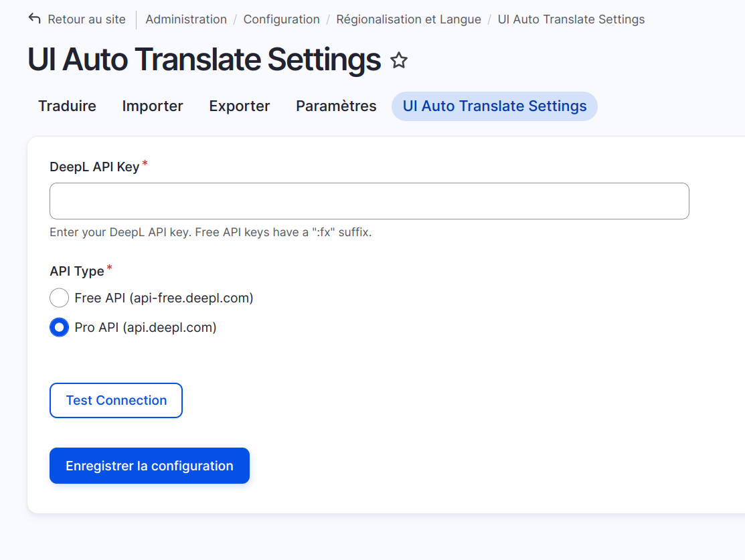Click the required asterisk beside API Type
Viewport: 745px width, 560px height.
click(x=109, y=266)
